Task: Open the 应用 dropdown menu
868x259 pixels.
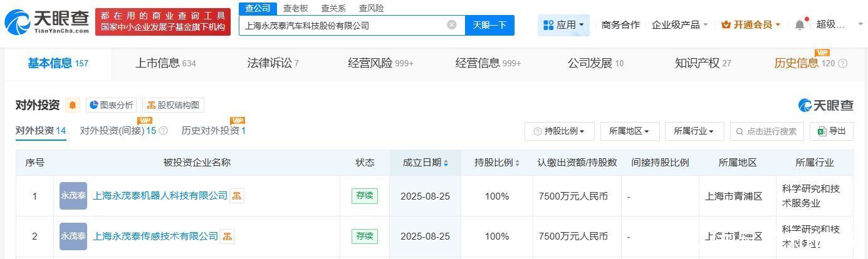Action: point(563,25)
